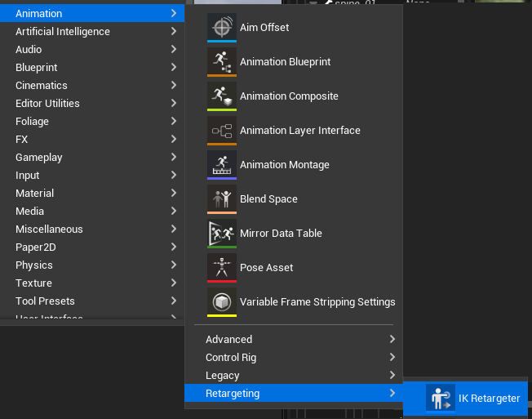
Task: Click the Animation Montage icon
Action: (222, 164)
